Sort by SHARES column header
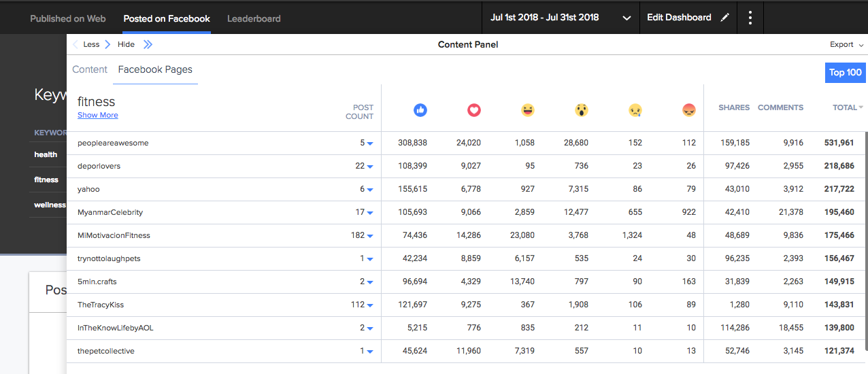 [x=734, y=107]
